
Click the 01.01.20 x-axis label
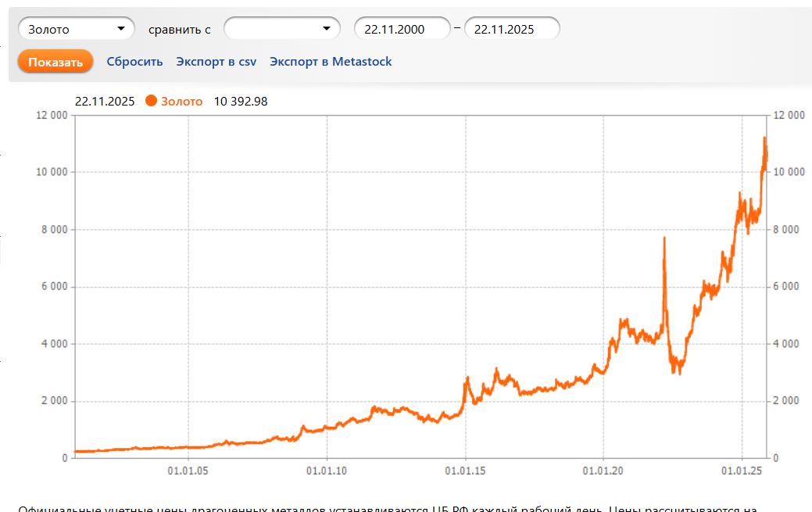point(604,471)
